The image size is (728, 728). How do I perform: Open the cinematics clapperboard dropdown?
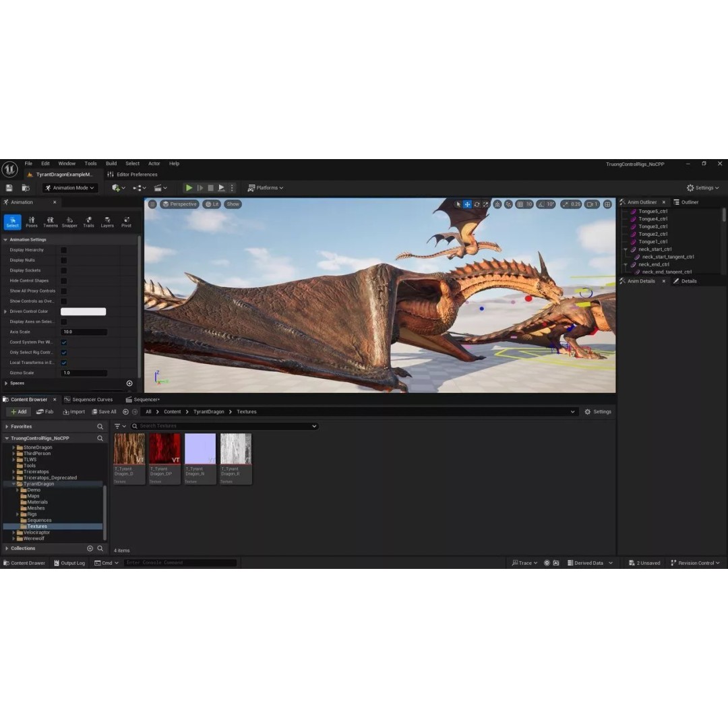pyautogui.click(x=160, y=187)
